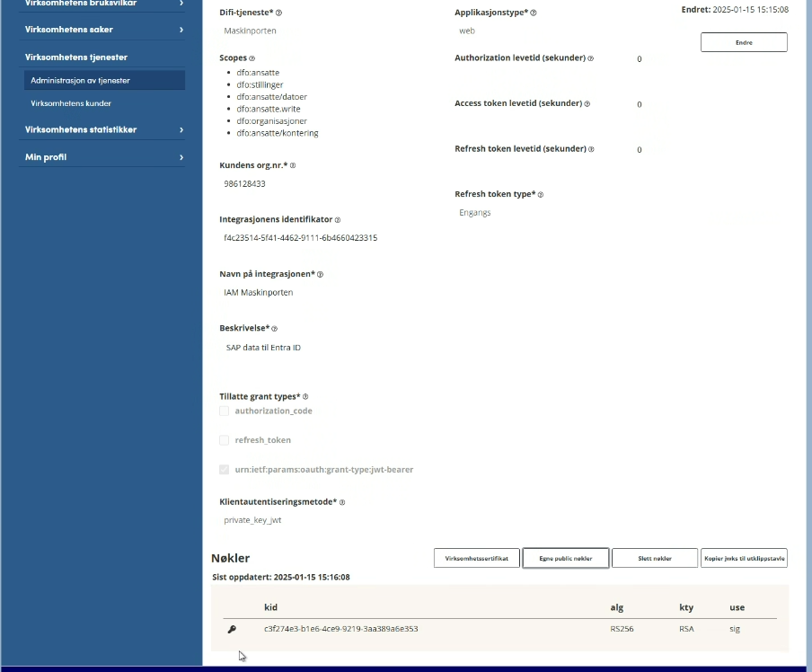Expand Virksomhetens statistikker chevron
Screen dimensions: 812x672
click(x=181, y=129)
